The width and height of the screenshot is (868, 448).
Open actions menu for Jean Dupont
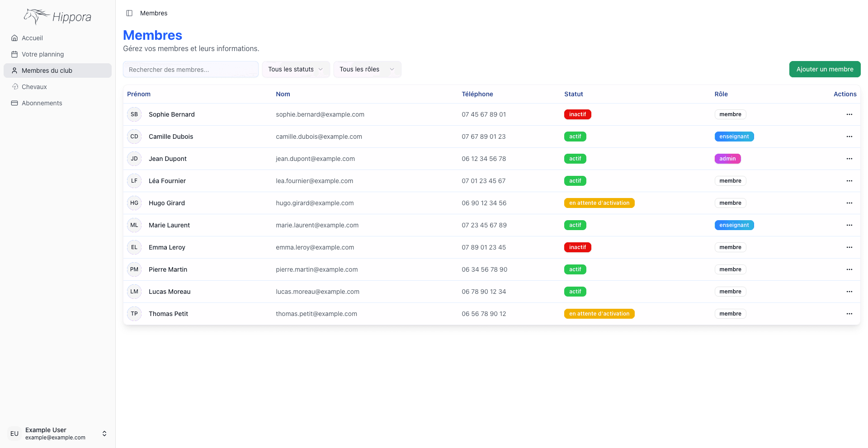coord(849,159)
